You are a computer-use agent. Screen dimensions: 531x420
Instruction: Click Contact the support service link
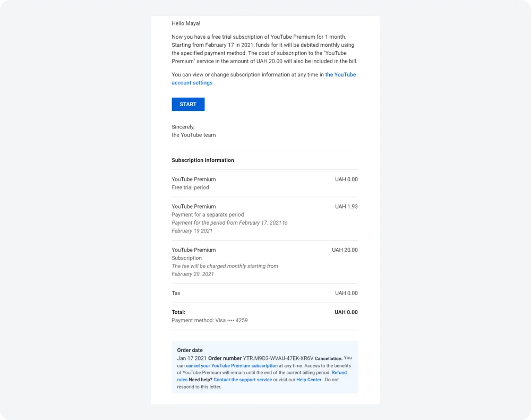(x=243, y=380)
